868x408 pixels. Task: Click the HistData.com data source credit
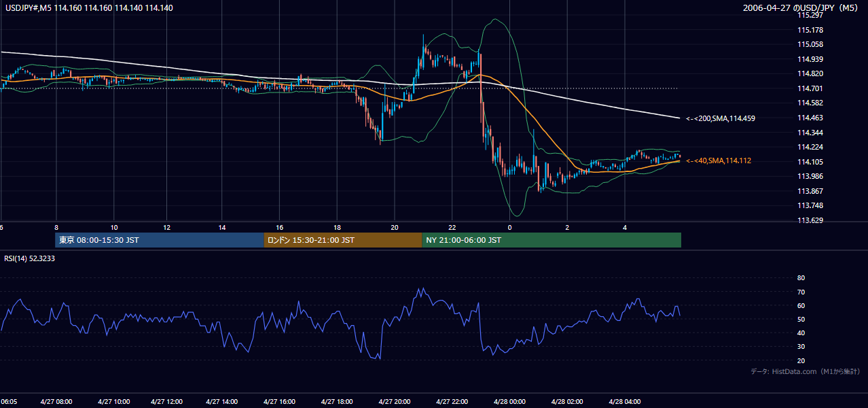pyautogui.click(x=806, y=372)
